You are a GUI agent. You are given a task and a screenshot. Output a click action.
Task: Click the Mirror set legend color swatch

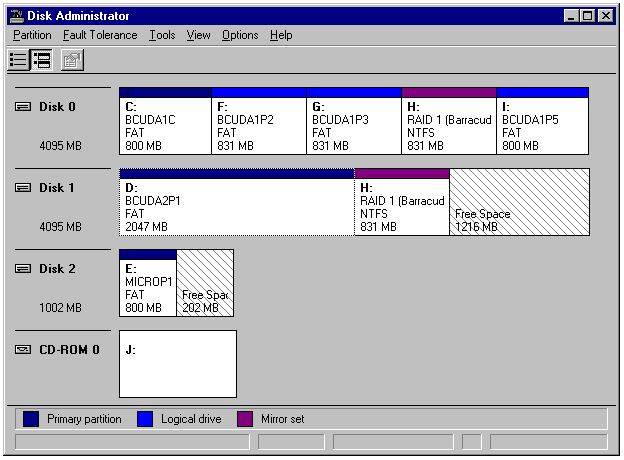point(245,419)
